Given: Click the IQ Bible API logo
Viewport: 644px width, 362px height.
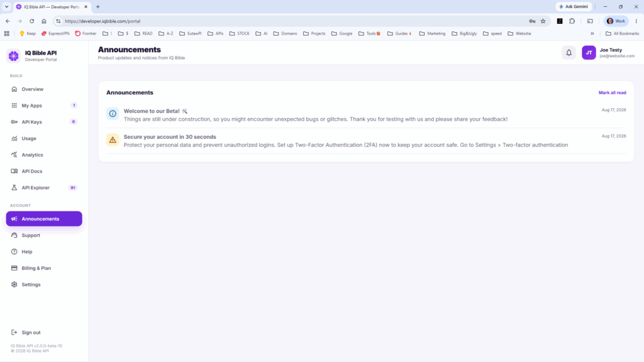Looking at the screenshot, I should pos(14,56).
